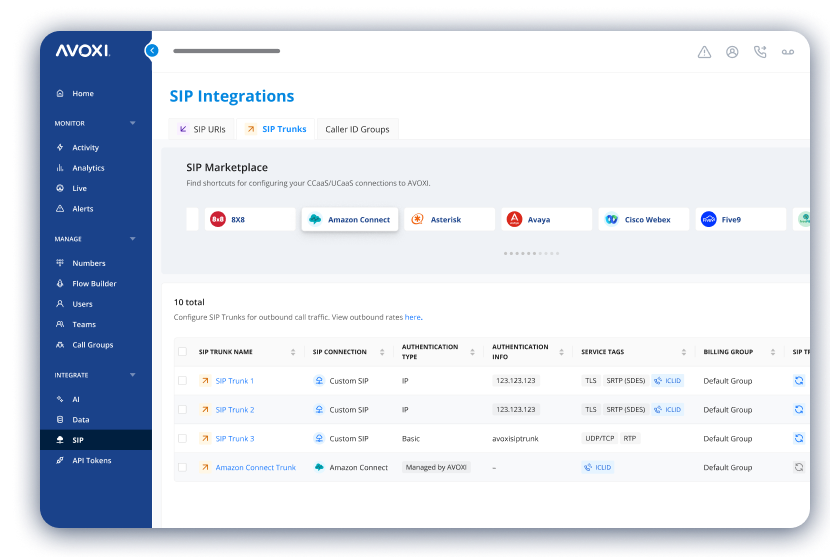The image size is (830, 557).
Task: Sort by SIP Trunk Name column
Action: (292, 352)
